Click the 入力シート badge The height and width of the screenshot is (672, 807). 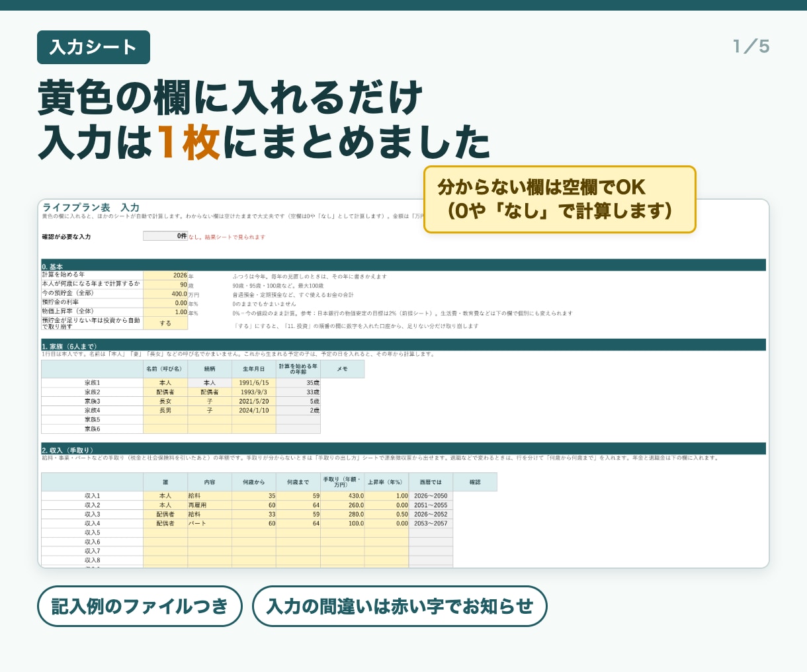pos(93,47)
